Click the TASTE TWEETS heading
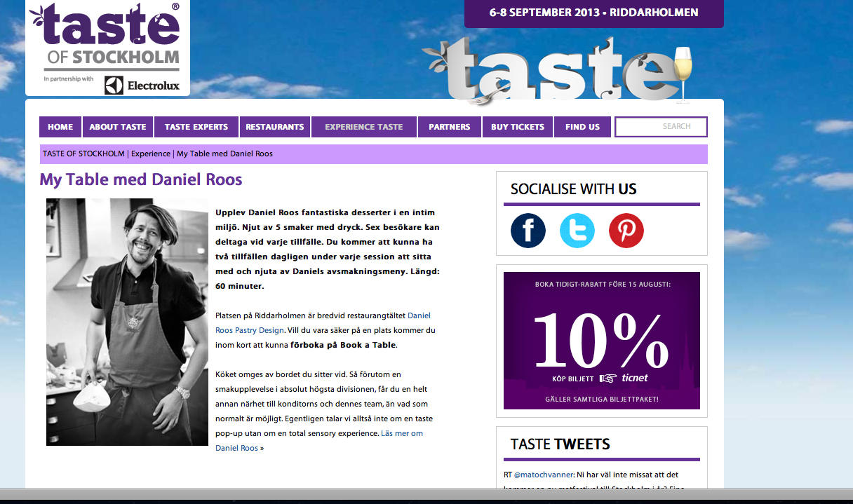The width and height of the screenshot is (853, 504). (560, 444)
